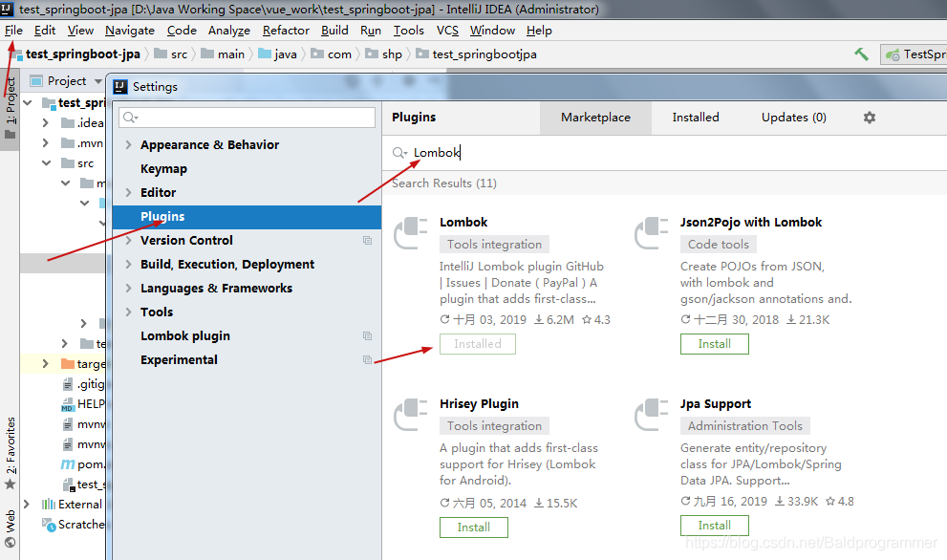Click the Lombok plugin logo thumbnail
The width and height of the screenshot is (947, 560).
click(412, 234)
